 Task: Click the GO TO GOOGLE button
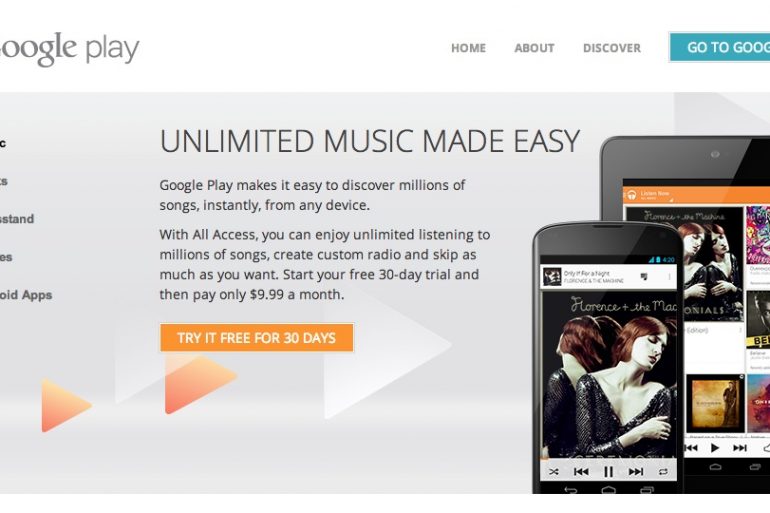point(719,47)
